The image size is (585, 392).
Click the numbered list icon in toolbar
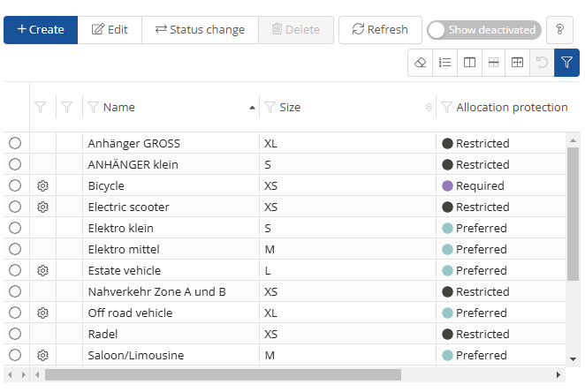(x=445, y=63)
